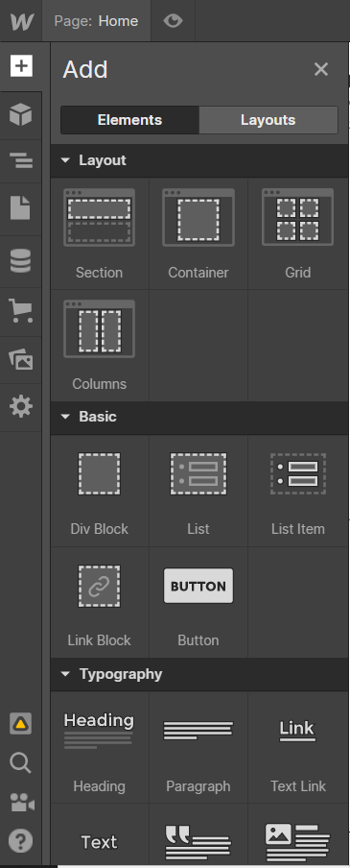350x868 pixels.
Task: Select the Grid layout element
Action: click(x=297, y=233)
